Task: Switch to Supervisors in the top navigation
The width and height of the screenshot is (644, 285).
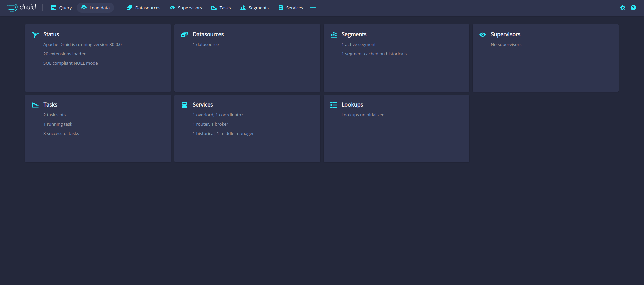Action: [x=186, y=8]
